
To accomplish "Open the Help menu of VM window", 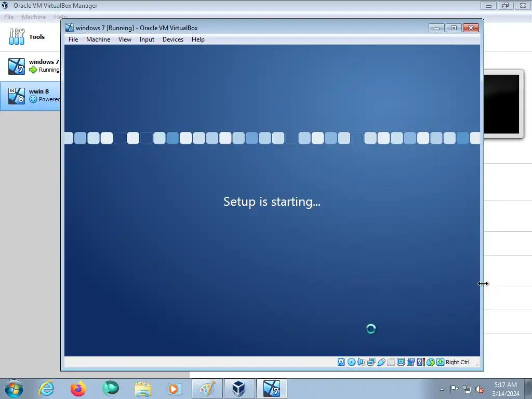I will click(198, 39).
